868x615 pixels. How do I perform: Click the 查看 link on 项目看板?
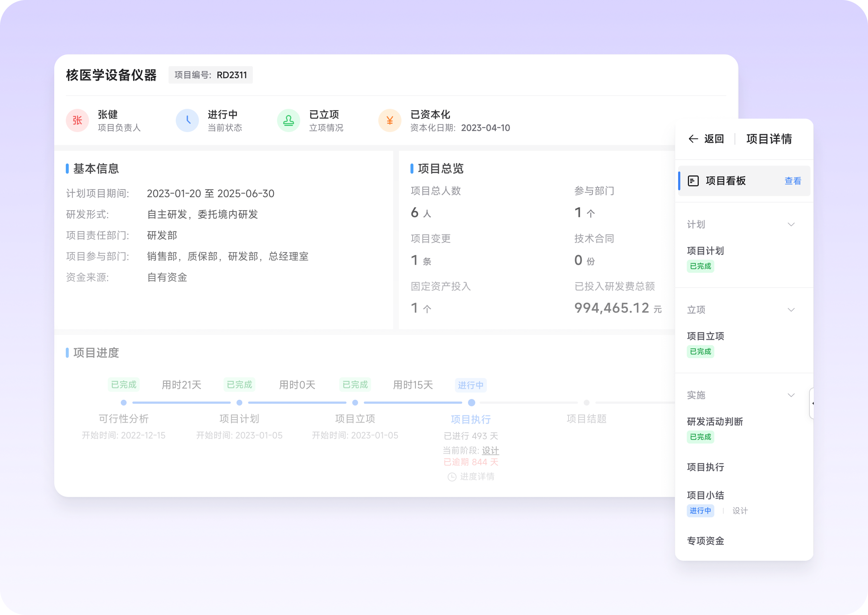[x=793, y=181]
